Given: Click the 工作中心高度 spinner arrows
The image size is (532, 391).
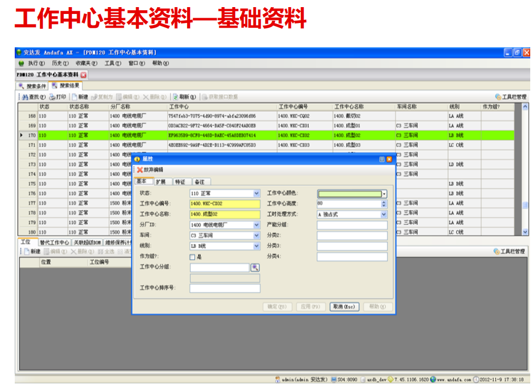Looking at the screenshot, I should point(384,204).
